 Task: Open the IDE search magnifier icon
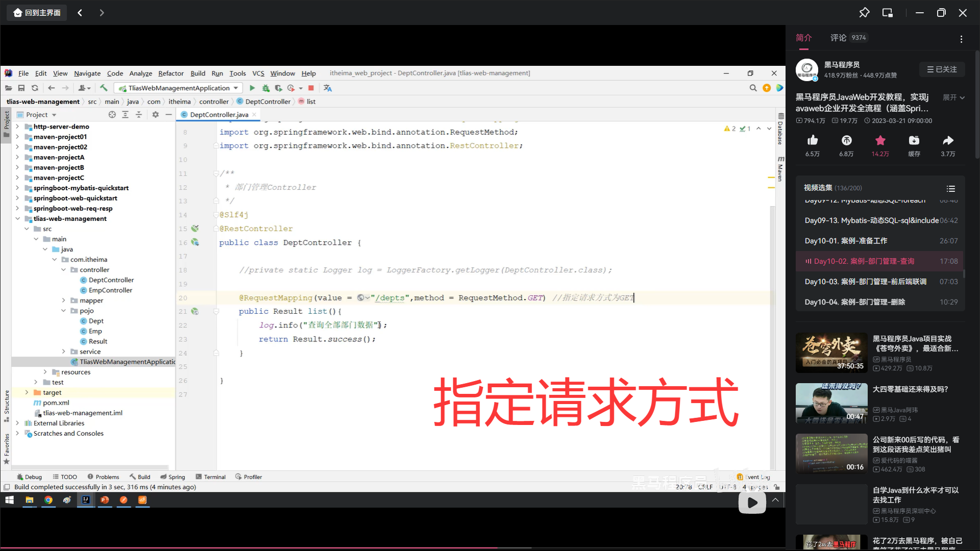tap(753, 88)
